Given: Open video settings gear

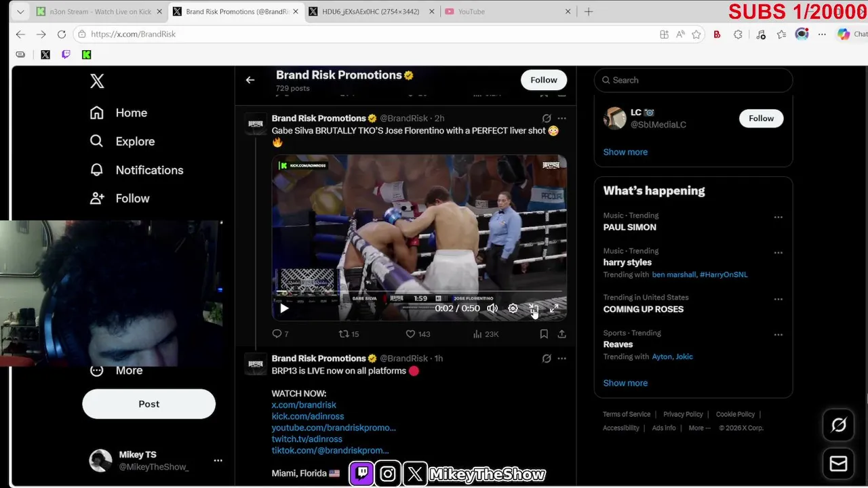Looking at the screenshot, I should [x=513, y=308].
